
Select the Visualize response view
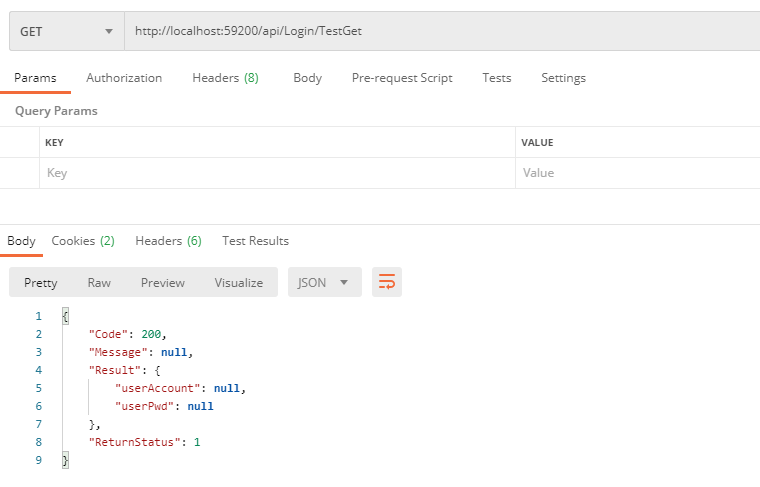238,283
